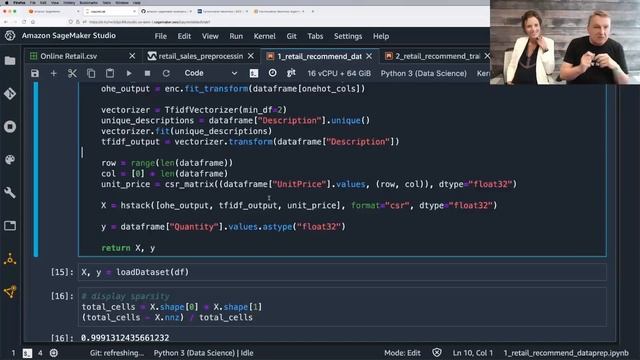Open SageMaker components and registries icon

[x=10, y=259]
